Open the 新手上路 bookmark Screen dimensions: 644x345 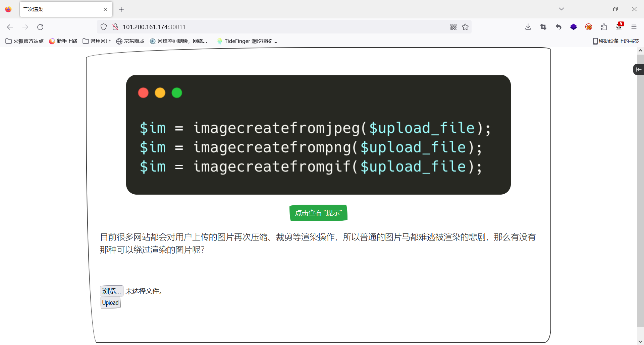coord(63,41)
